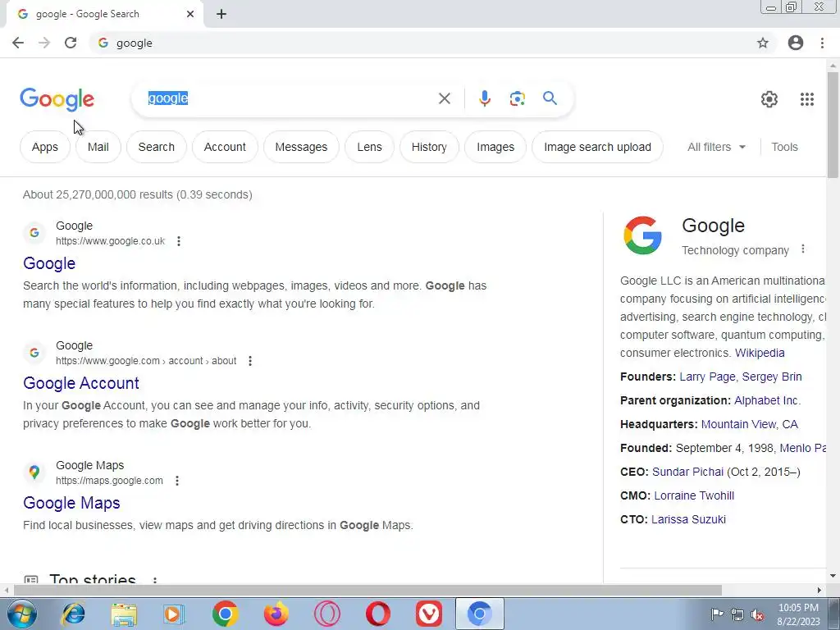Open the Wikipedia link in knowledge panel
Image resolution: width=840 pixels, height=630 pixels.
pyautogui.click(x=760, y=353)
